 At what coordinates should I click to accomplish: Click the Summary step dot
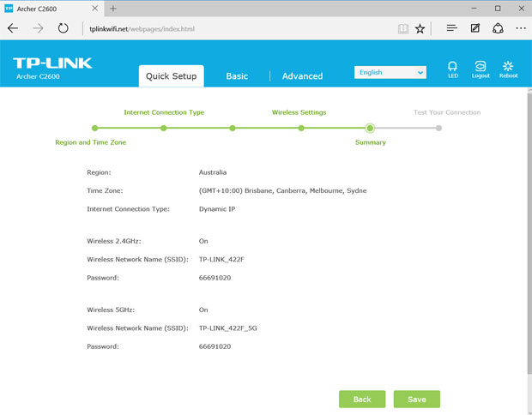tap(370, 128)
